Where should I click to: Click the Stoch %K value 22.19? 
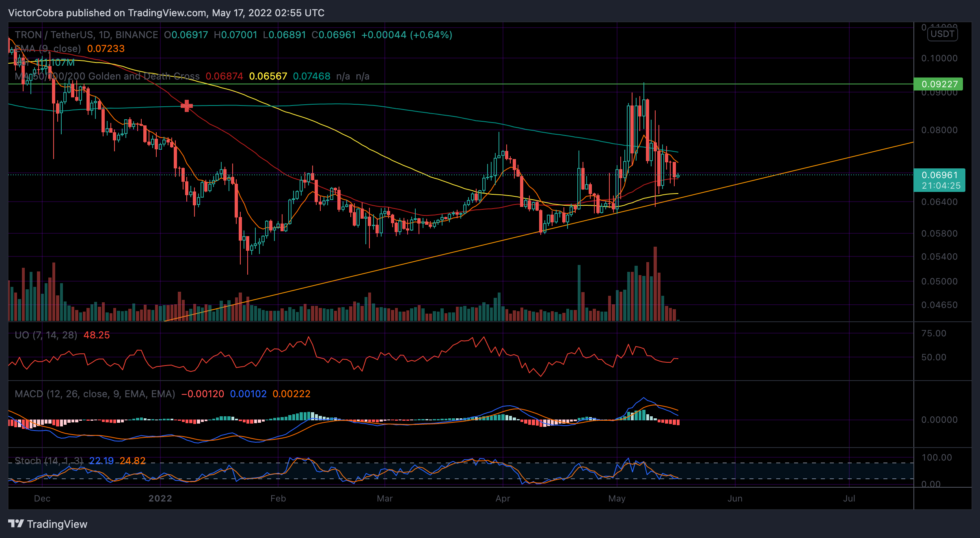pyautogui.click(x=101, y=461)
